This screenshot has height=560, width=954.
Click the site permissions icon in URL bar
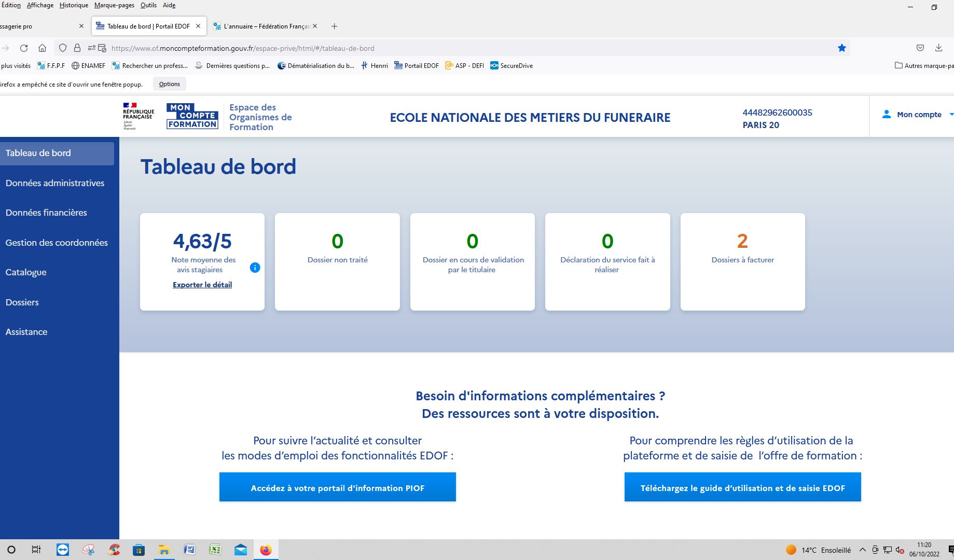point(92,48)
